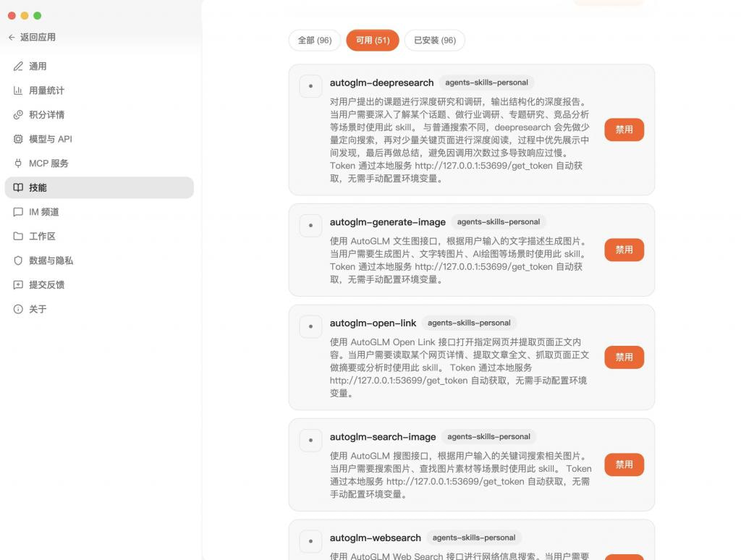Click agents-skills-personal tag on autoglm-search-image

pyautogui.click(x=488, y=437)
